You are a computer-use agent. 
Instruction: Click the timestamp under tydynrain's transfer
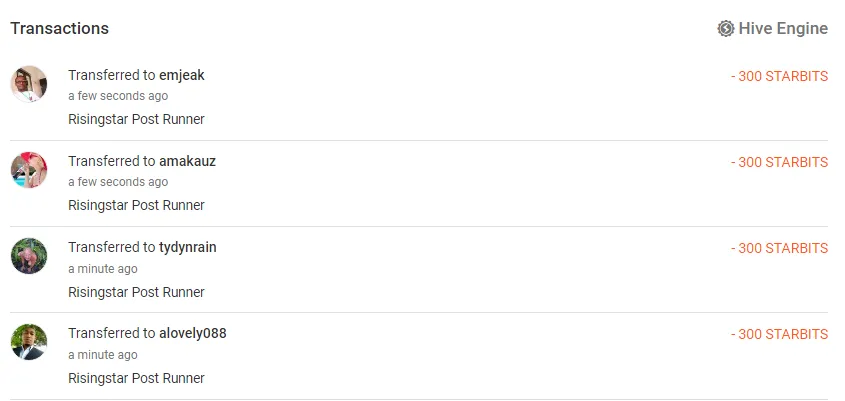coord(103,269)
